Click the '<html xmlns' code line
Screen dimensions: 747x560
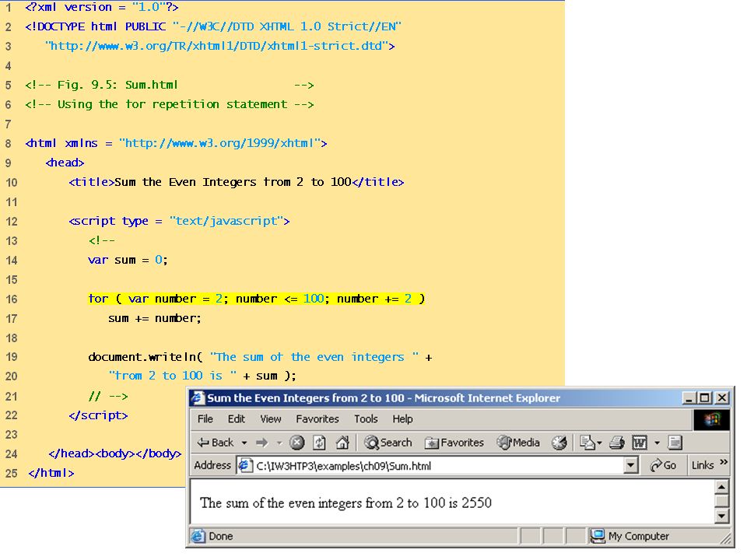(x=177, y=143)
